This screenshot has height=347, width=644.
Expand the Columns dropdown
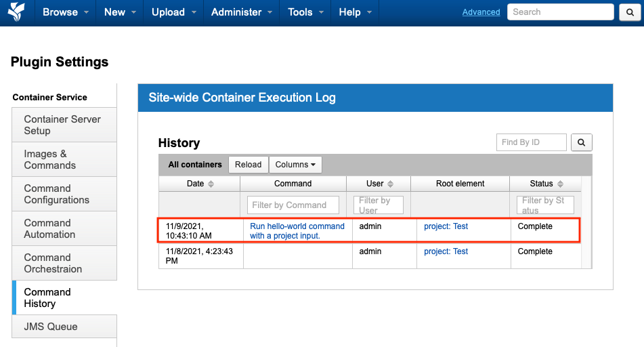coord(295,165)
